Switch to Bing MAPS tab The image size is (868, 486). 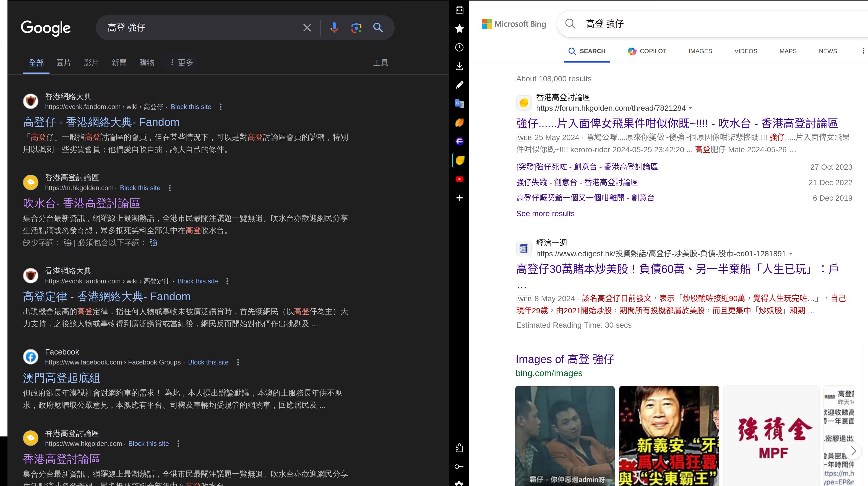click(788, 51)
